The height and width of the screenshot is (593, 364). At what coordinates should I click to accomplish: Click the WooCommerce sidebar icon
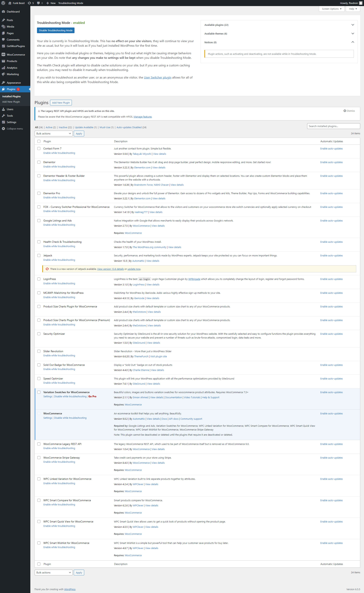click(x=3, y=55)
